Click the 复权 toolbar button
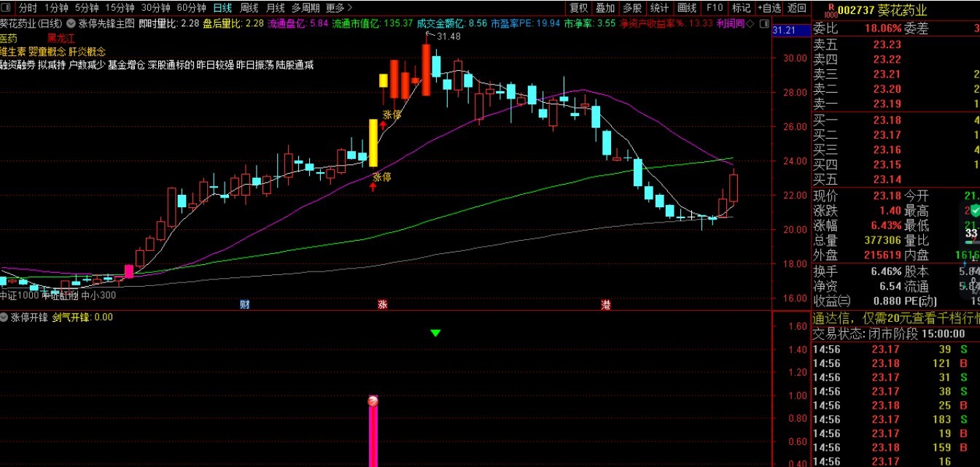Image resolution: width=980 pixels, height=467 pixels. click(x=578, y=8)
